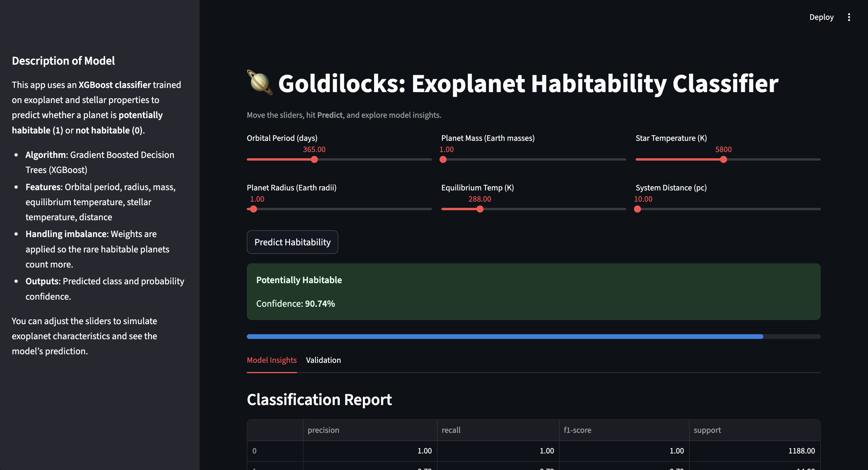This screenshot has width=868, height=470.
Task: Click the blue confidence progress bar
Action: [505, 336]
